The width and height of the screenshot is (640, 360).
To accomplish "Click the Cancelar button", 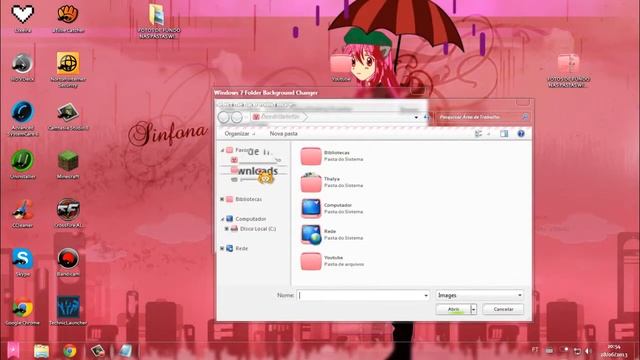I will coord(503,309).
